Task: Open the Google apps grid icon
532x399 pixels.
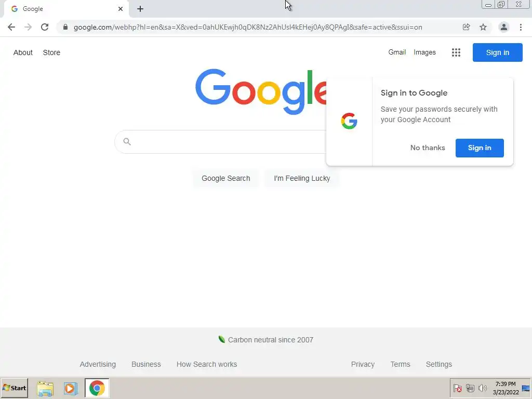Action: tap(456, 52)
